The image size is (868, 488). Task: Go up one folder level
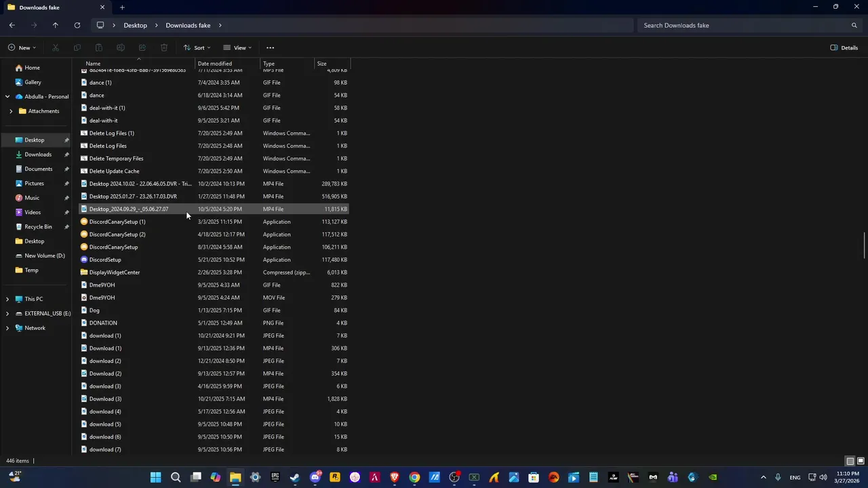pos(56,25)
